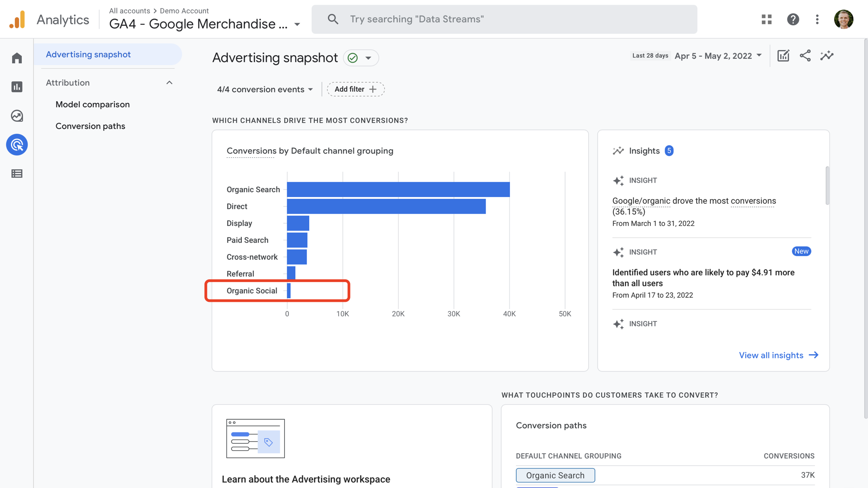Image resolution: width=868 pixels, height=488 pixels.
Task: Share this report using the share icon
Action: (x=805, y=56)
